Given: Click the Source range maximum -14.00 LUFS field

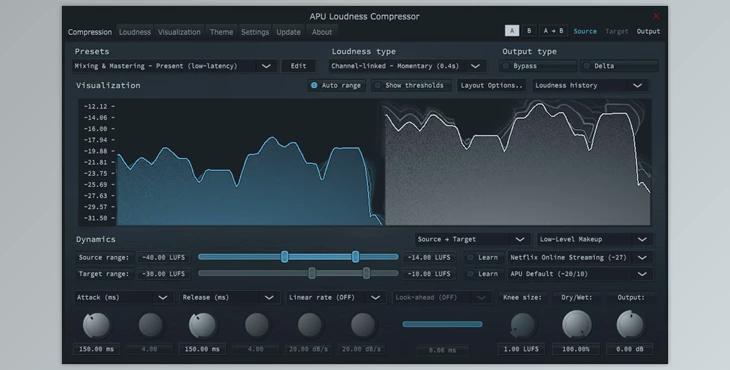Looking at the screenshot, I should [429, 257].
